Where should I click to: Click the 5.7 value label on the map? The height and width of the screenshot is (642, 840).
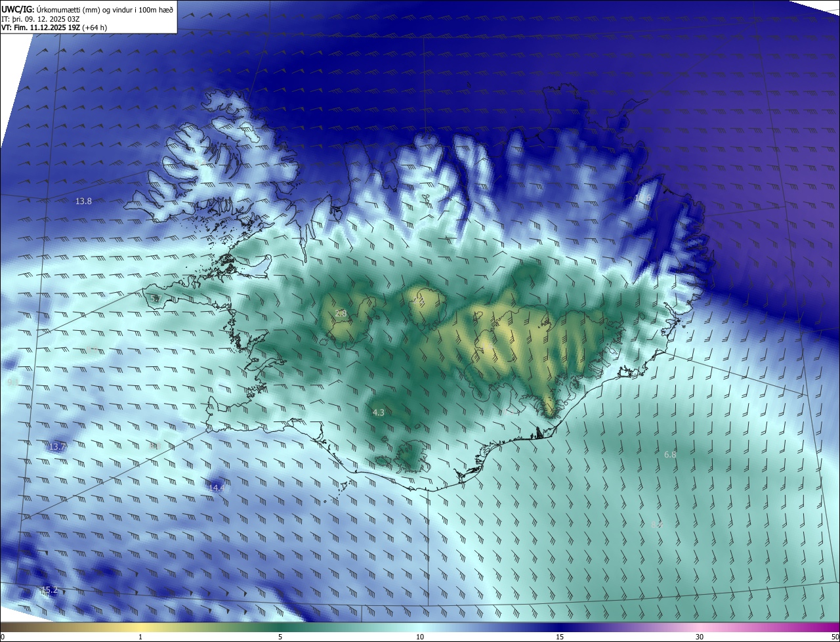point(156,299)
